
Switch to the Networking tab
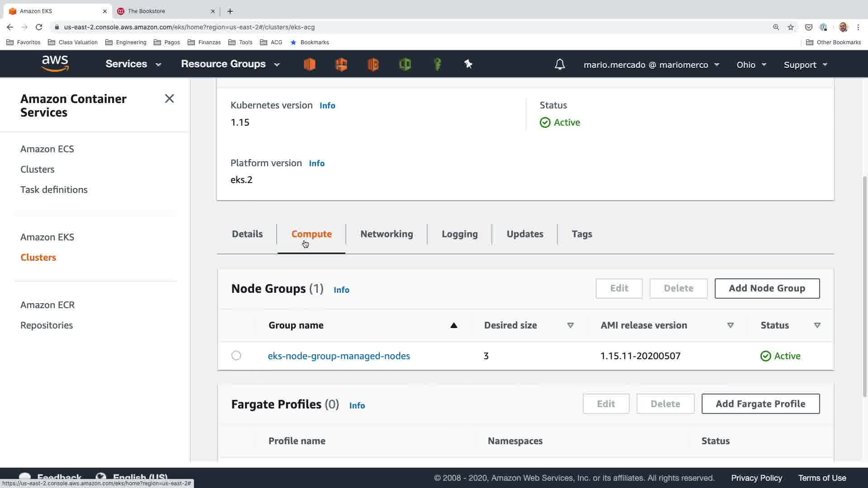tap(387, 234)
